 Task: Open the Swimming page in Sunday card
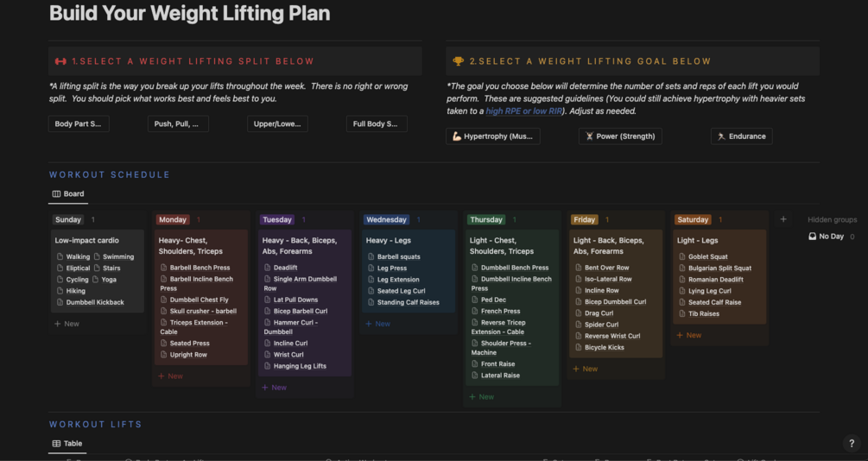[118, 256]
